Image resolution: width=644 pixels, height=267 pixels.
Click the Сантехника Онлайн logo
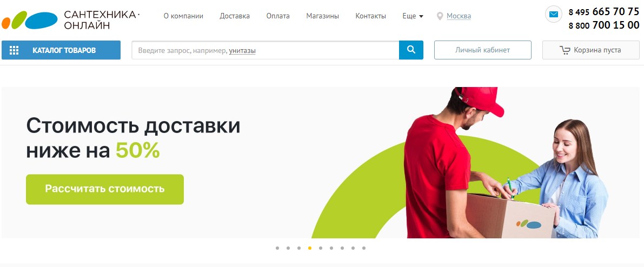pos(71,19)
